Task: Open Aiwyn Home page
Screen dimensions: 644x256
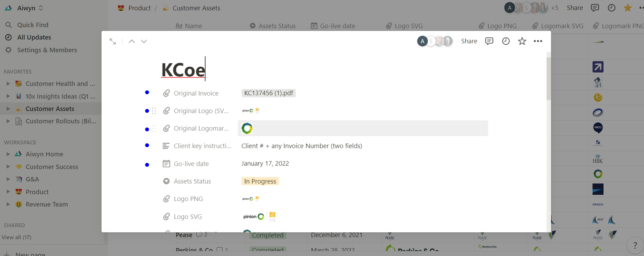Action: 44,154
